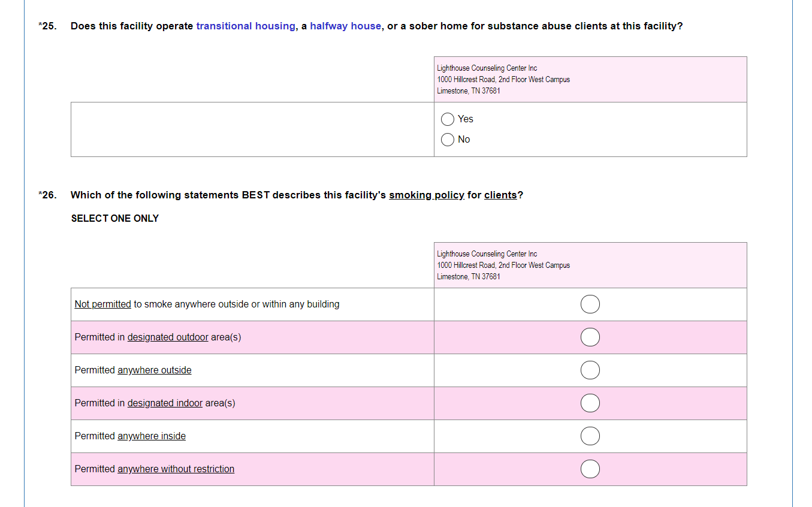Screen dimensions: 812x507
Task: Click the underlined Not permitted text
Action: (102, 304)
